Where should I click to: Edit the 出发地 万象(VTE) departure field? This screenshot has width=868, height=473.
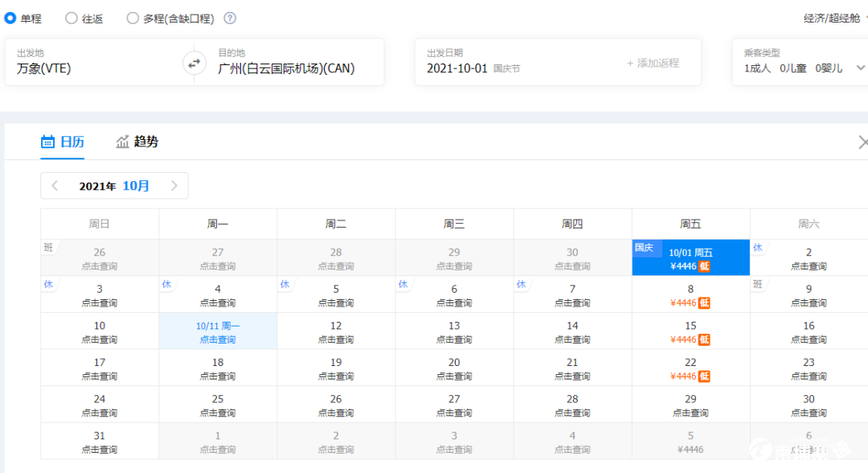pyautogui.click(x=94, y=62)
